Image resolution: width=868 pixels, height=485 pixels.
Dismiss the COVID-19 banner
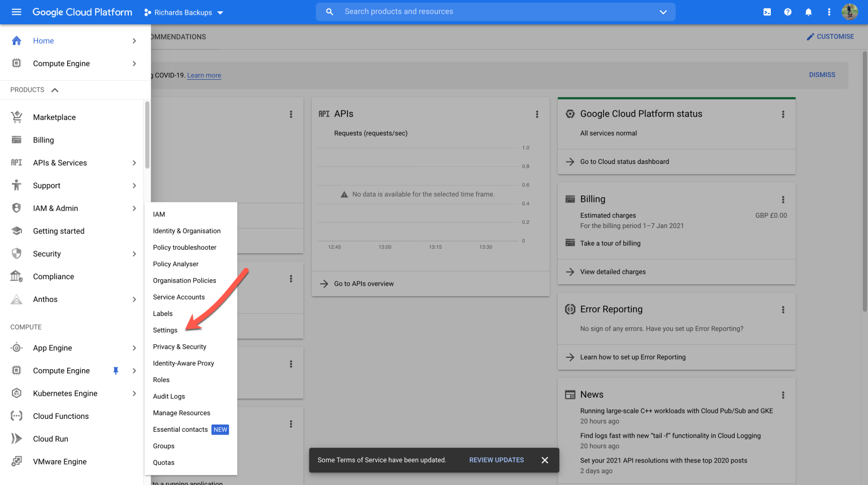click(x=822, y=75)
